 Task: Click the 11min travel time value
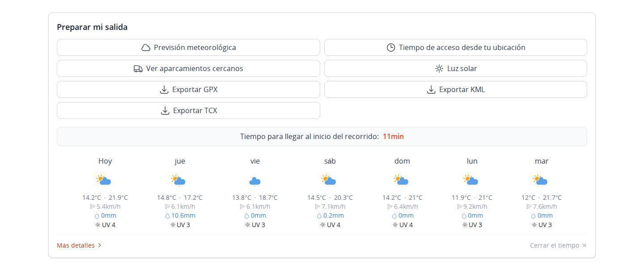pyautogui.click(x=393, y=136)
